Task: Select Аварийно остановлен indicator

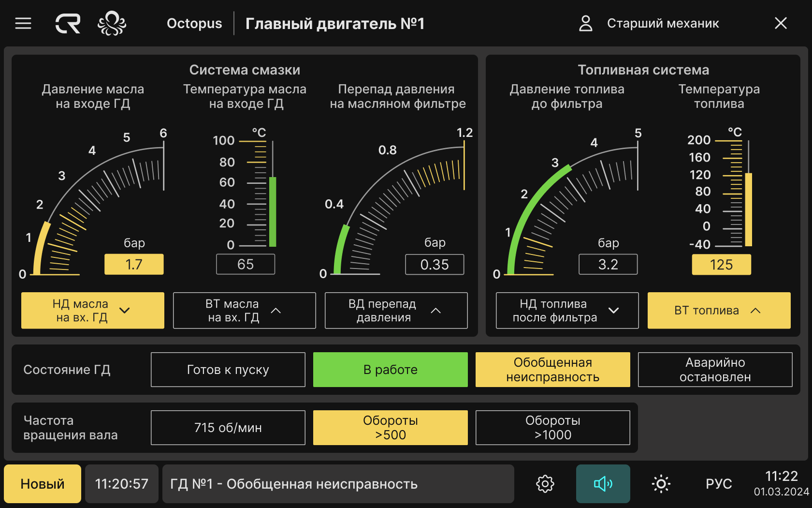Action: tap(715, 370)
